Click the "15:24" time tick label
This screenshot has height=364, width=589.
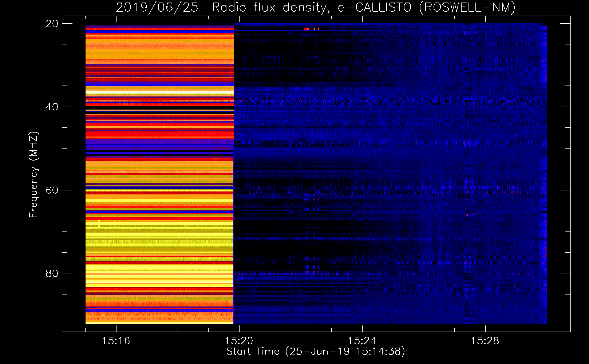point(362,341)
